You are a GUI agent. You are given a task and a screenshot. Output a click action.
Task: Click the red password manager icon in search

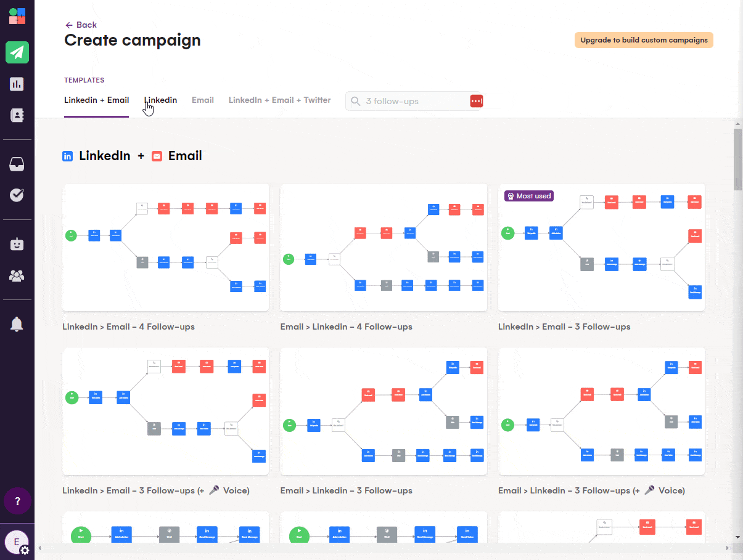pyautogui.click(x=476, y=101)
